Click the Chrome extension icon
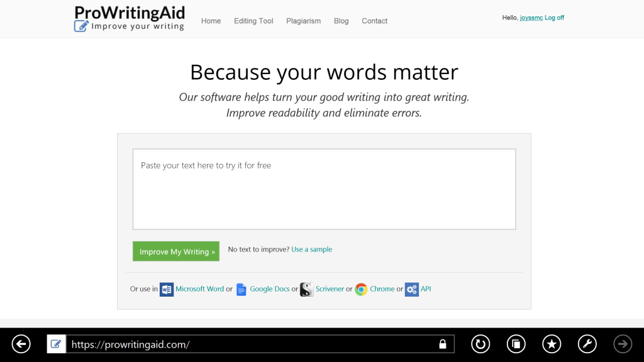This screenshot has height=362, width=644. pyautogui.click(x=360, y=289)
